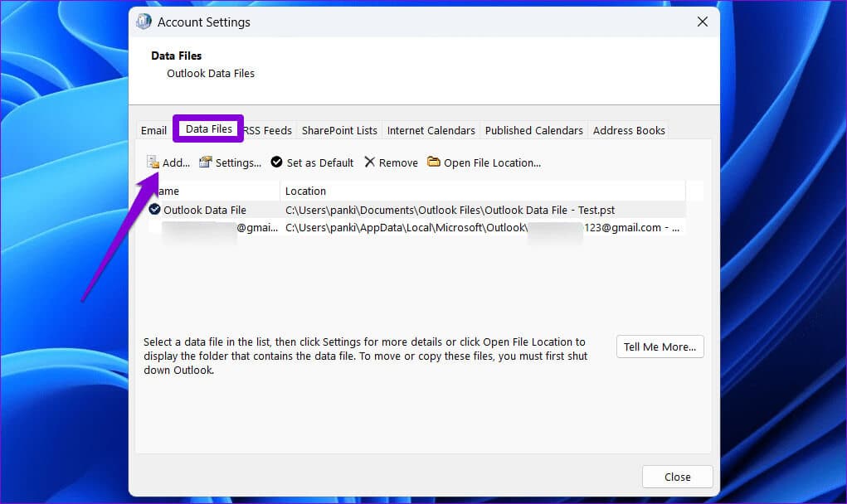Click the default checkmark beside Outlook Data File
Screen dimensions: 847x504
pos(154,209)
